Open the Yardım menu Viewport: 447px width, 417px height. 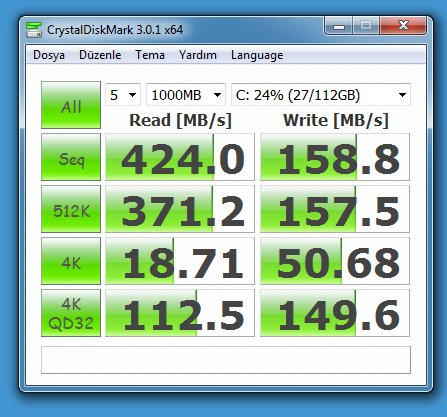coord(198,55)
